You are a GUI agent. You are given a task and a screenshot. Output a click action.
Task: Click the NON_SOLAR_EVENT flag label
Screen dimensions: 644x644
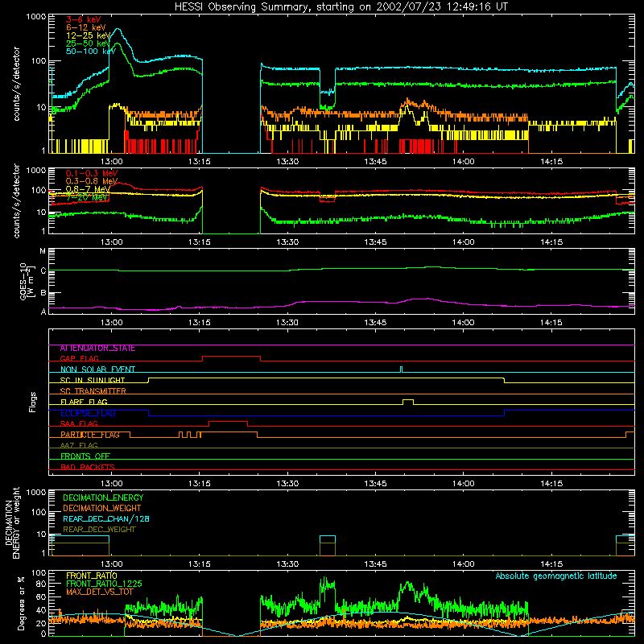pos(97,369)
